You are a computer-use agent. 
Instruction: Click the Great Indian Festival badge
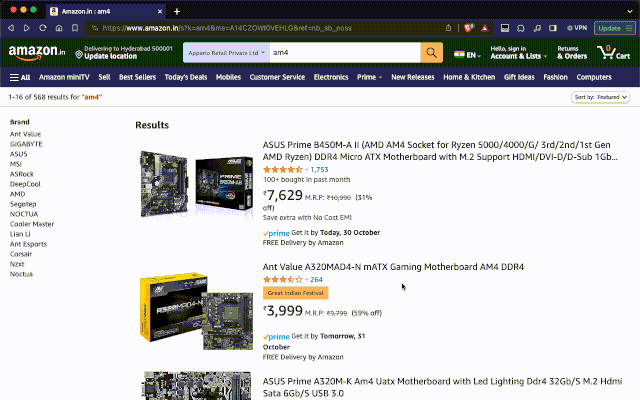pyautogui.click(x=296, y=293)
